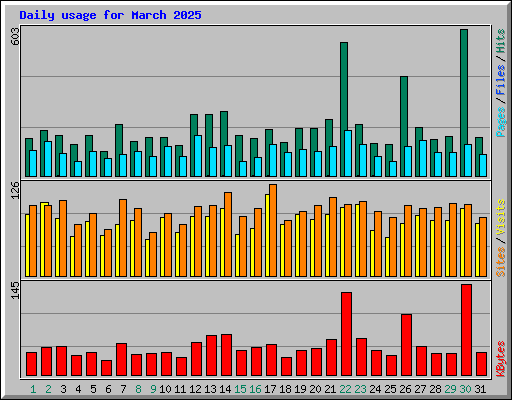Viewport: 512px width, 400px height.
Task: Click day label '19' on the x-axis
Action: click(x=300, y=389)
